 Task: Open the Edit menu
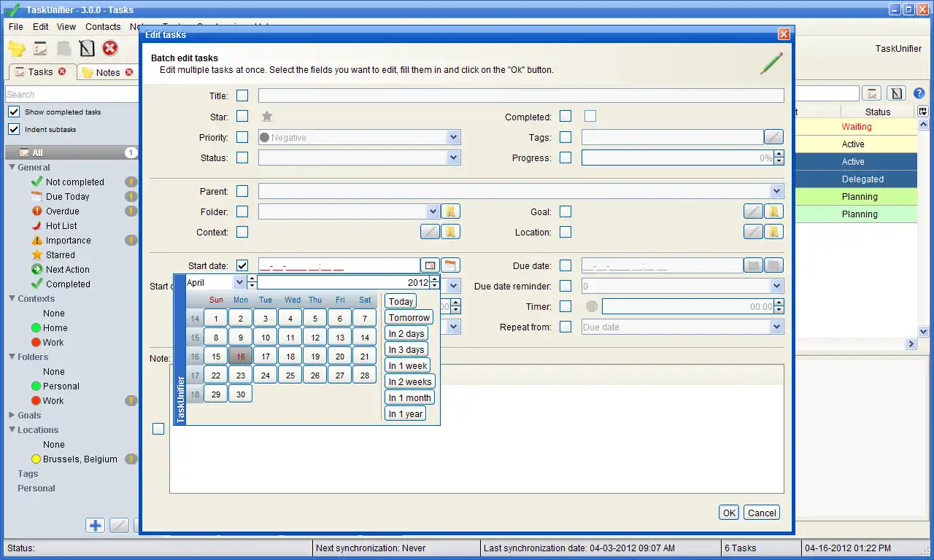41,26
